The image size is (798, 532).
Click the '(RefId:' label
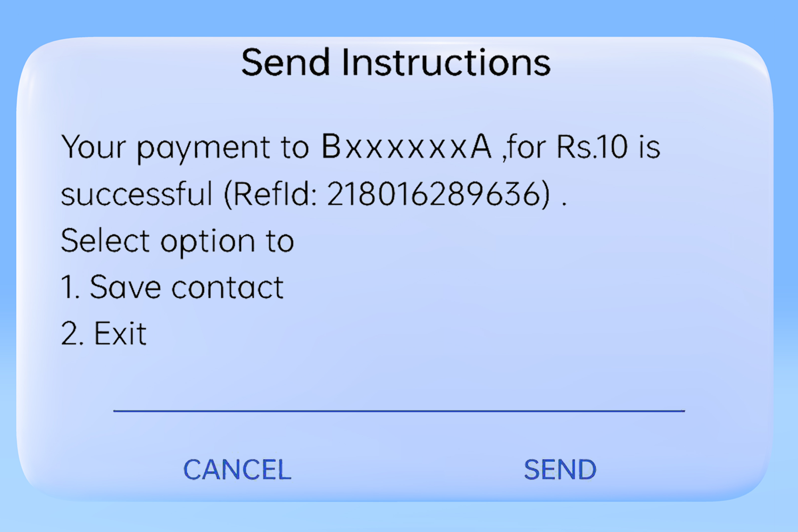click(271, 194)
